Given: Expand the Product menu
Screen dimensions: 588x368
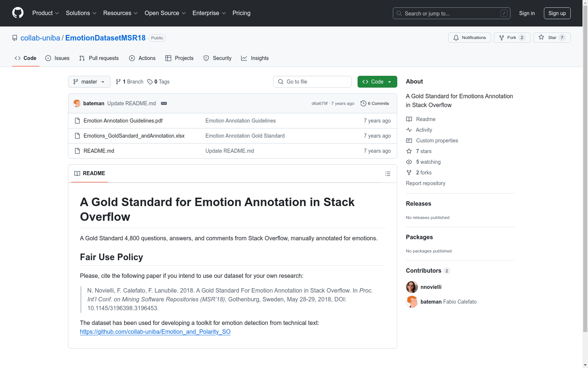Looking at the screenshot, I should [46, 13].
